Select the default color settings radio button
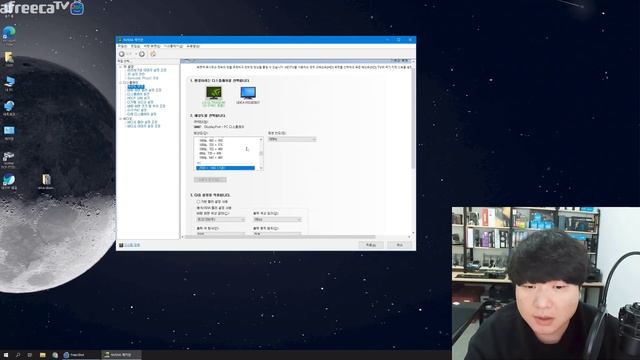This screenshot has width=640, height=360. (198, 202)
